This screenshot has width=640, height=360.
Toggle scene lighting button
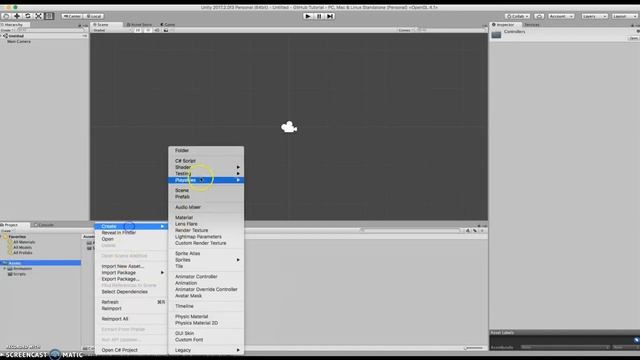[x=148, y=30]
